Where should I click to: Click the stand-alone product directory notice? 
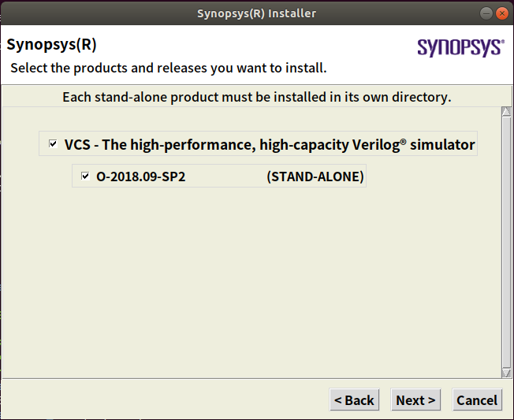pos(256,98)
